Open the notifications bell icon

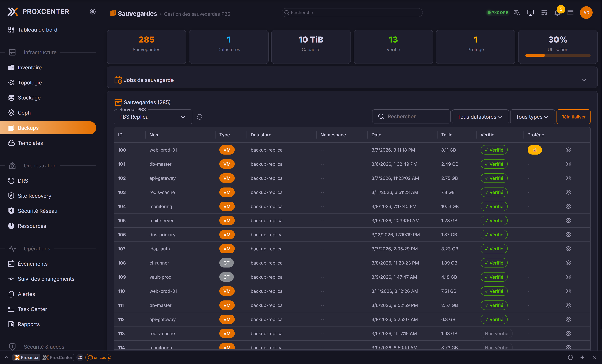(x=557, y=13)
